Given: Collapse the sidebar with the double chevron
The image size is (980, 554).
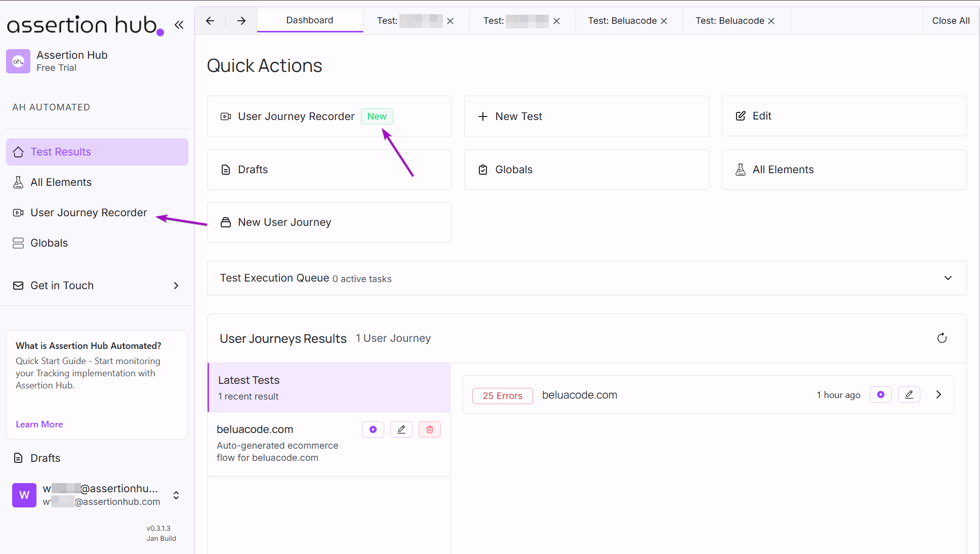Looking at the screenshot, I should (179, 24).
